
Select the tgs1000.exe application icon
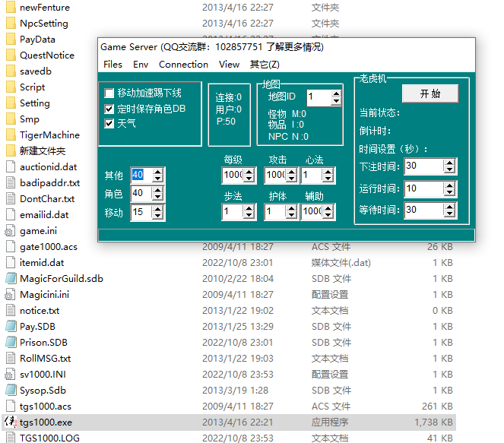11,422
